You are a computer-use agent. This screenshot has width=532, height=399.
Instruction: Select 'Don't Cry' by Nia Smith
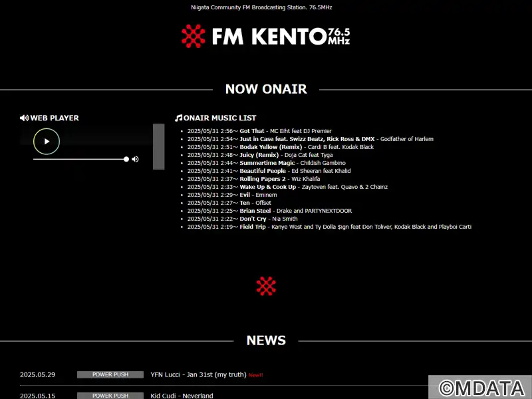click(242, 219)
